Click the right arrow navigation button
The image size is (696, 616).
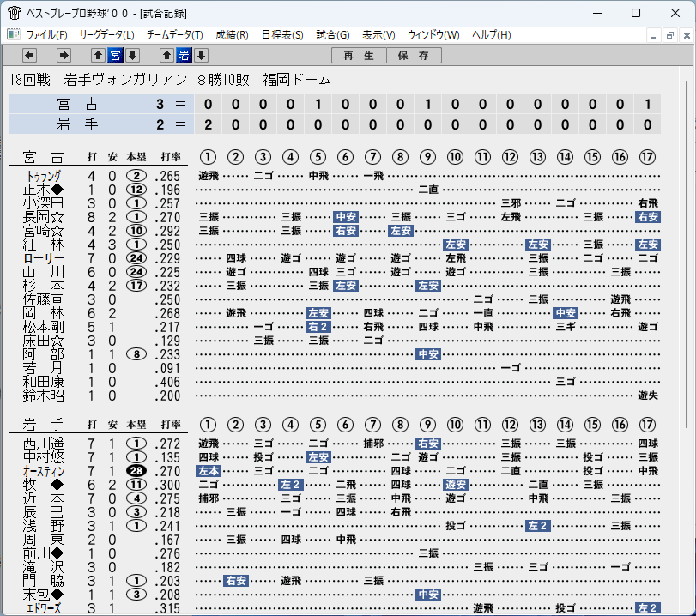tap(64, 56)
